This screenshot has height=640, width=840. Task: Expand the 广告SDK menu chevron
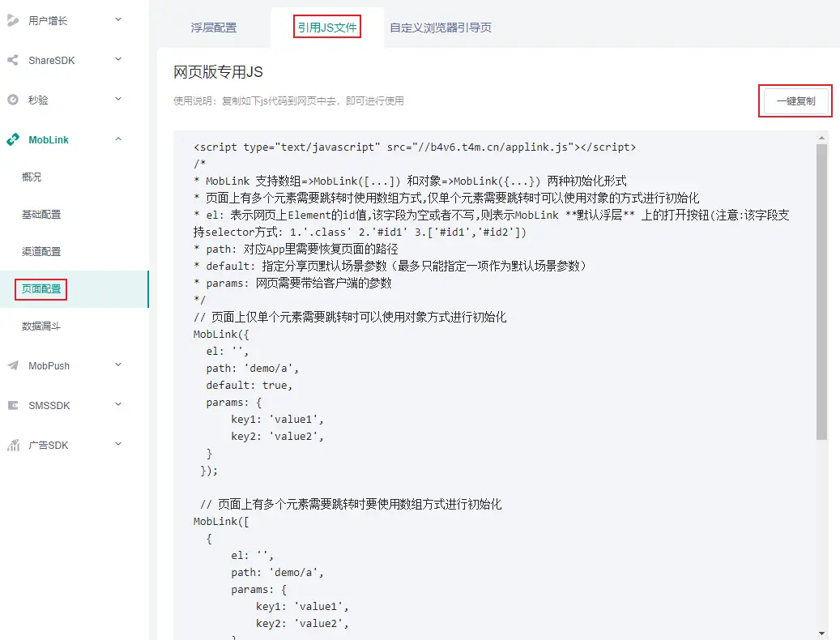(118, 445)
